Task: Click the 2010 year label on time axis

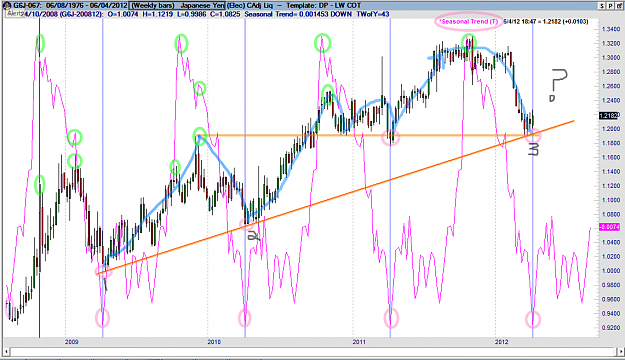Action: pyautogui.click(x=214, y=342)
